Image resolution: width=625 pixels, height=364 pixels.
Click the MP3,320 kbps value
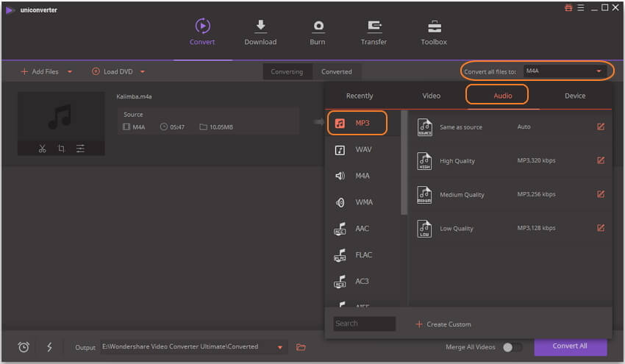pyautogui.click(x=536, y=160)
